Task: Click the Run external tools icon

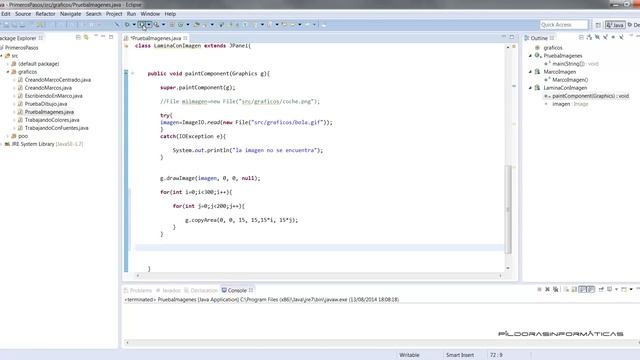Action: pos(156,24)
